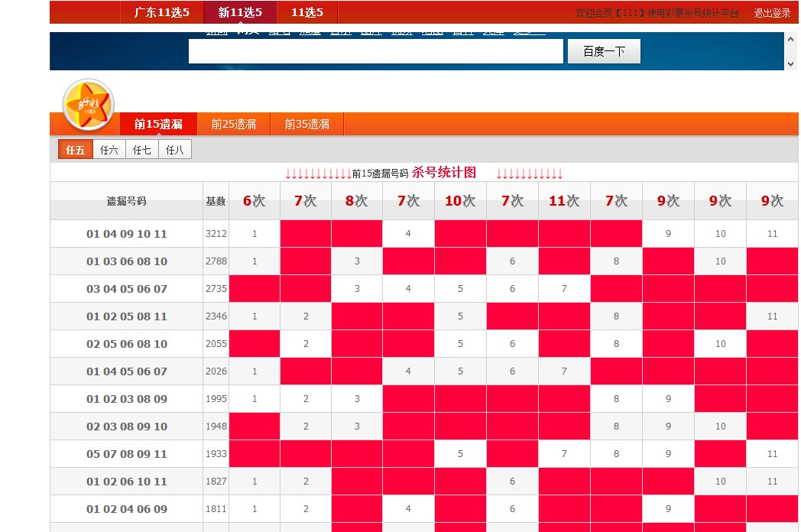Click base value 2788
The height and width of the screenshot is (532, 801).
pos(216,261)
